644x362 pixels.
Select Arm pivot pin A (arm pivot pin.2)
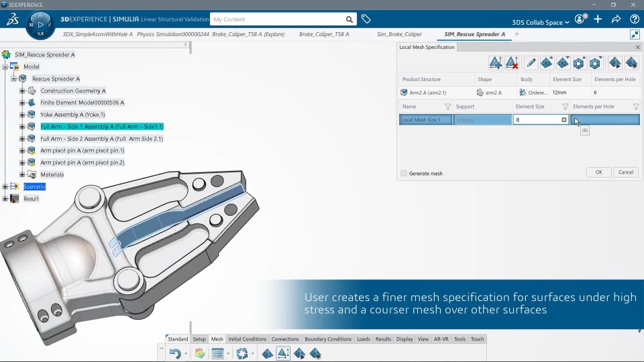coord(82,162)
